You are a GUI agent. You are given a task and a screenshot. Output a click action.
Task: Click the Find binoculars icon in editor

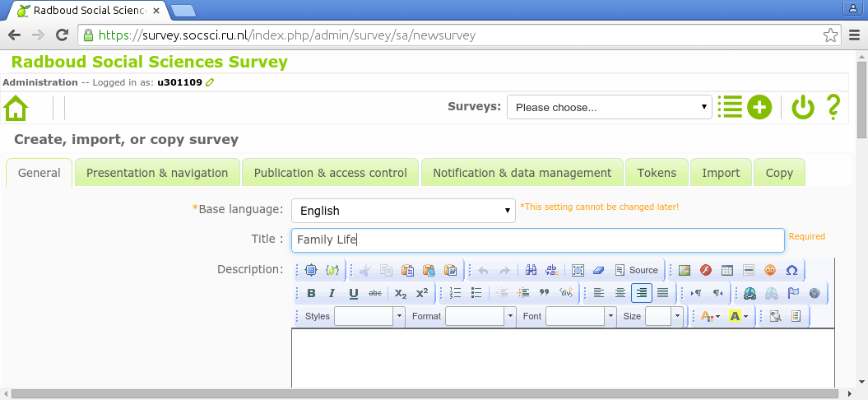[x=531, y=270]
